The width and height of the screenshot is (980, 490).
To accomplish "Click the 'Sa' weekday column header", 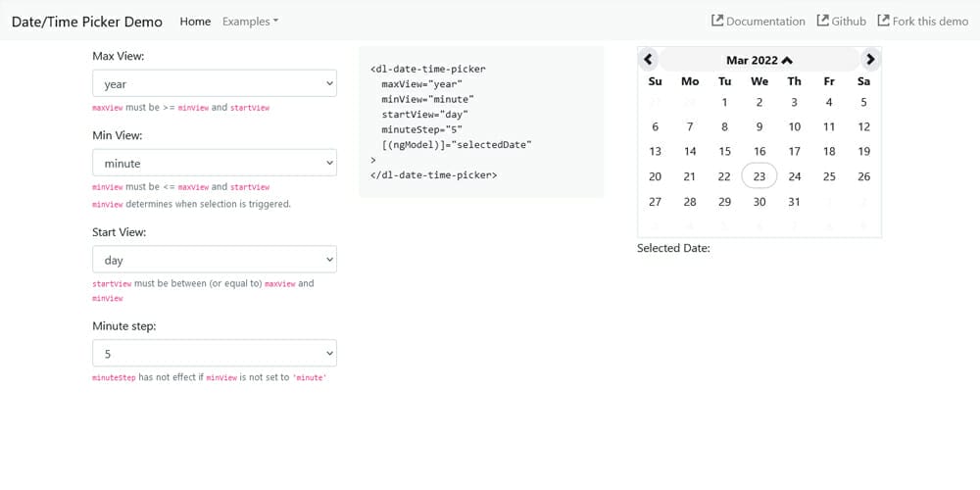I will click(x=863, y=81).
